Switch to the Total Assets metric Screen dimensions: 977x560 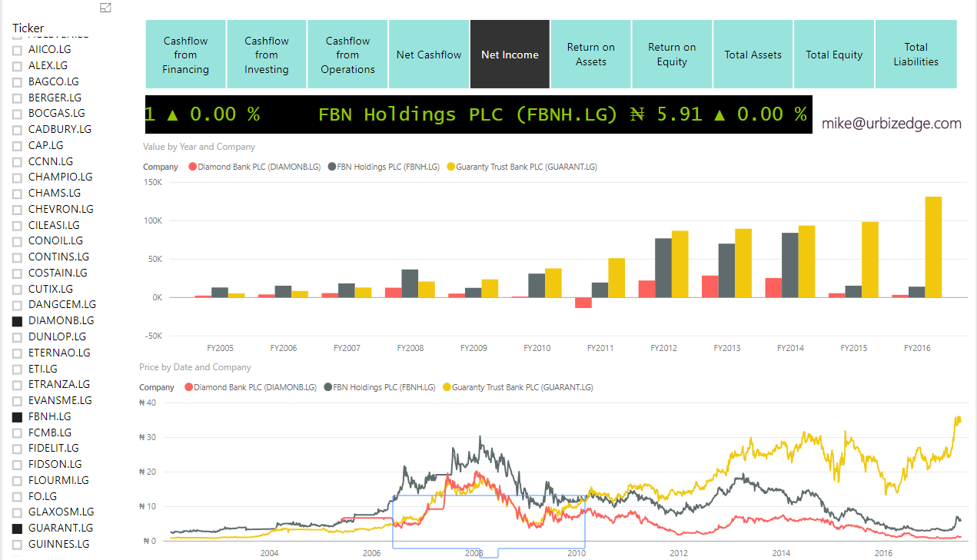click(x=753, y=54)
